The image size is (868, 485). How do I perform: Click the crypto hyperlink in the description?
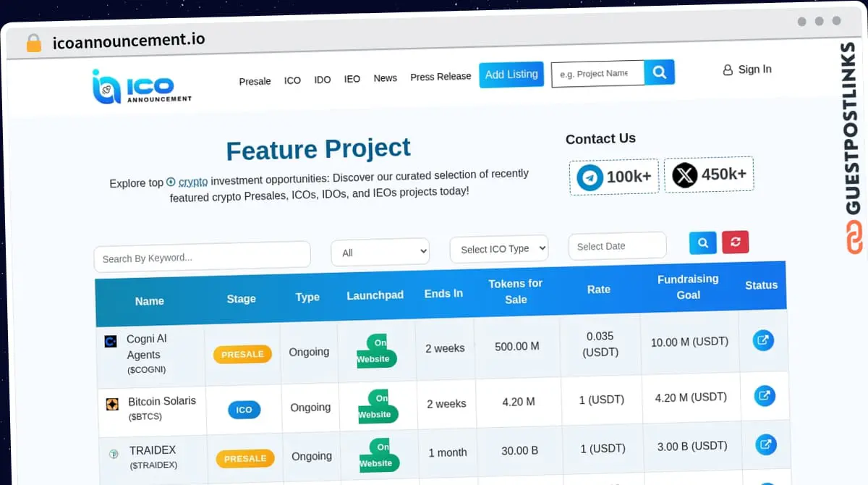193,182
